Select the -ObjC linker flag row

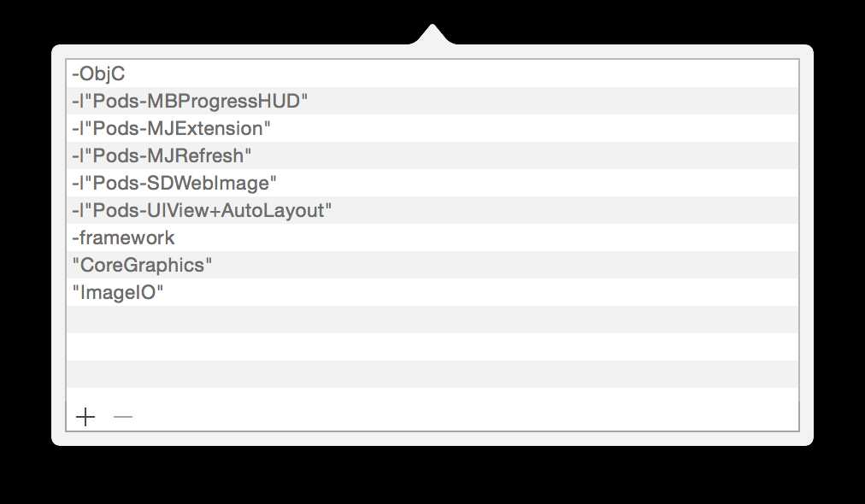coord(432,73)
